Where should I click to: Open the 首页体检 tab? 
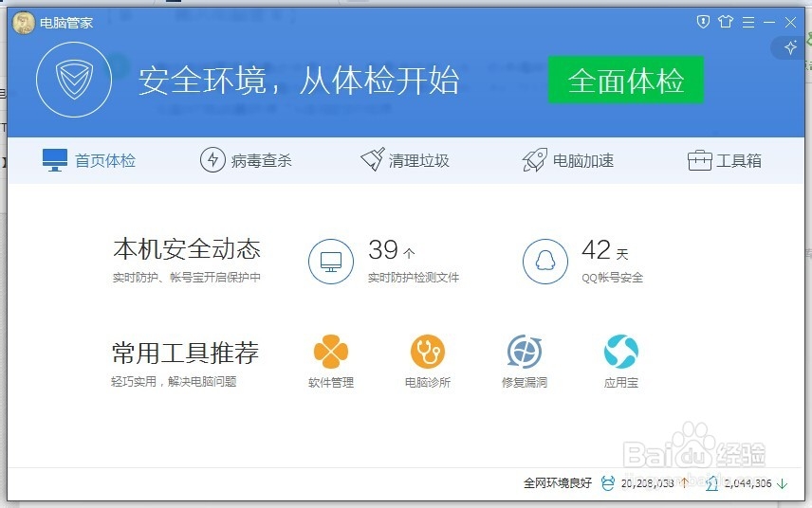[x=89, y=160]
